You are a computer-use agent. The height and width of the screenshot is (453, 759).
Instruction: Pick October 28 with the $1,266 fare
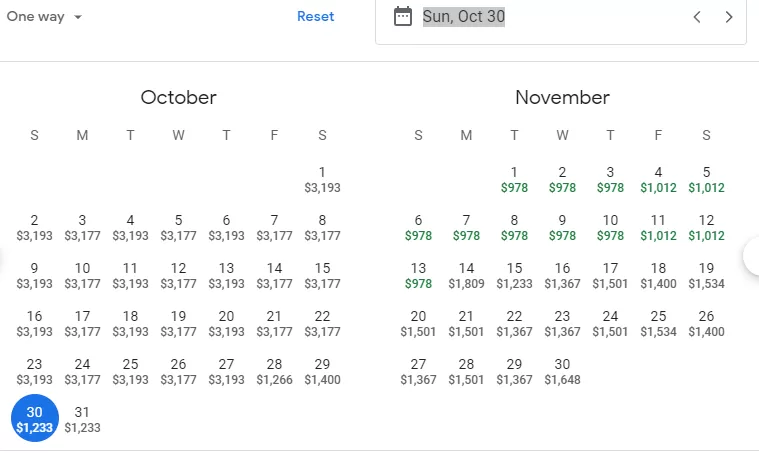(274, 371)
